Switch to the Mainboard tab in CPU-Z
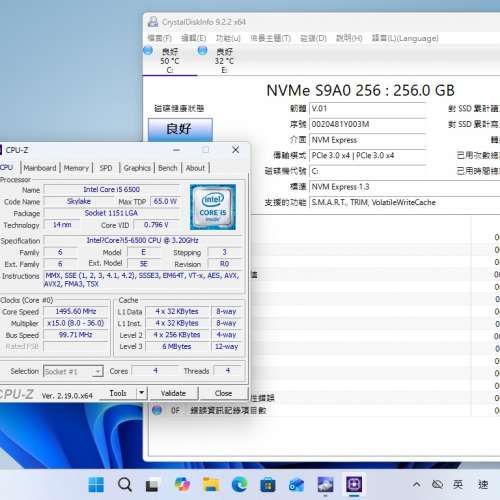The height and width of the screenshot is (500, 500). coord(40,168)
